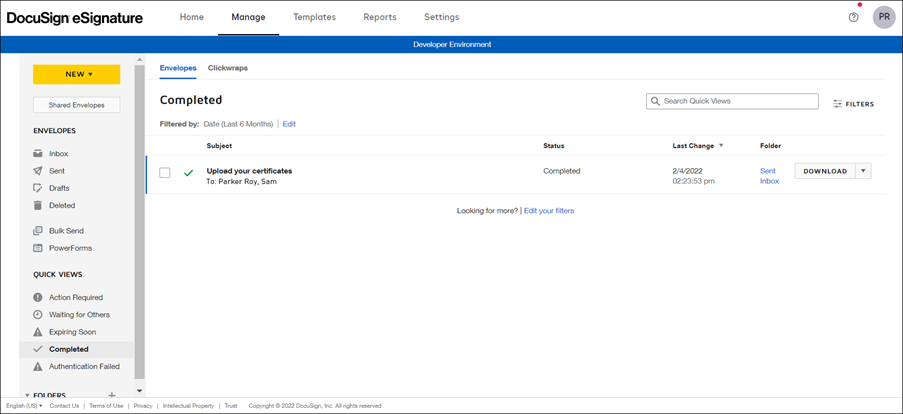Viewport: 903px width, 414px height.
Task: Click the Edit your filters link
Action: [x=549, y=211]
